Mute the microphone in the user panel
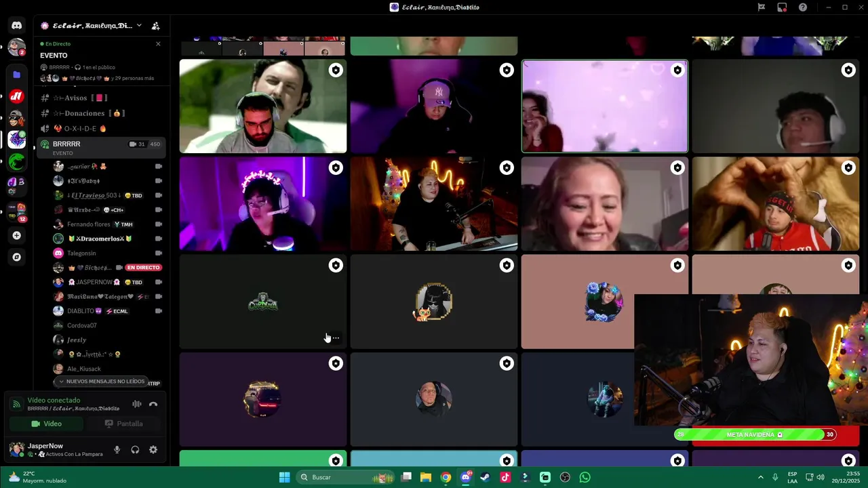The image size is (868, 488). (117, 449)
